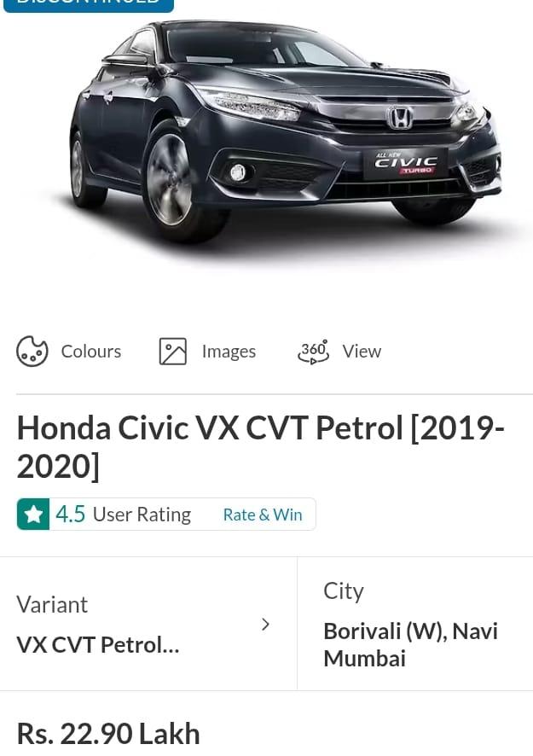533x756 pixels.
Task: Click the green star rating icon
Action: click(33, 514)
